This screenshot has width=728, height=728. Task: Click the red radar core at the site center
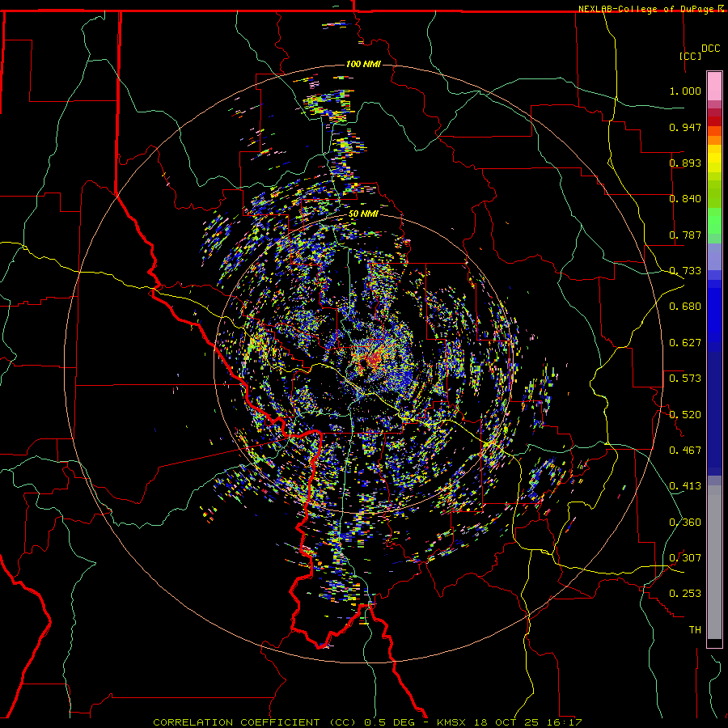(x=373, y=360)
